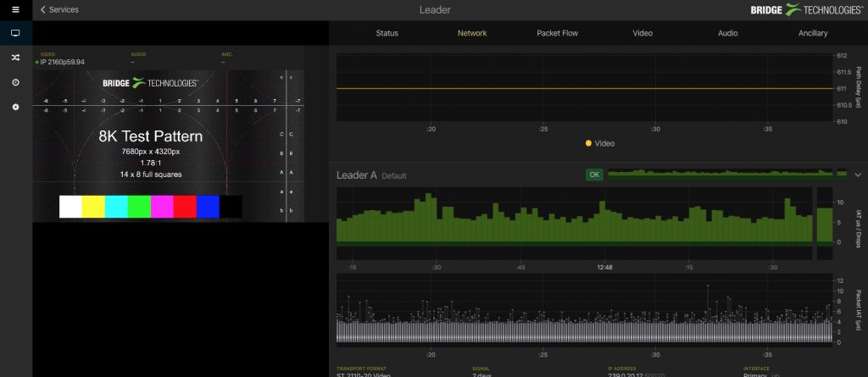The height and width of the screenshot is (377, 868).
Task: Switch to the Status tab
Action: tap(387, 33)
